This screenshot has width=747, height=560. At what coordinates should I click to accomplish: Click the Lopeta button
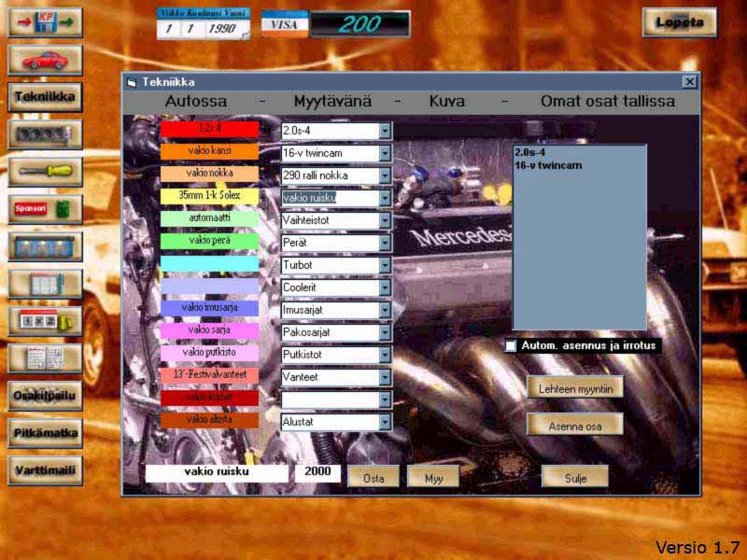coord(680,22)
